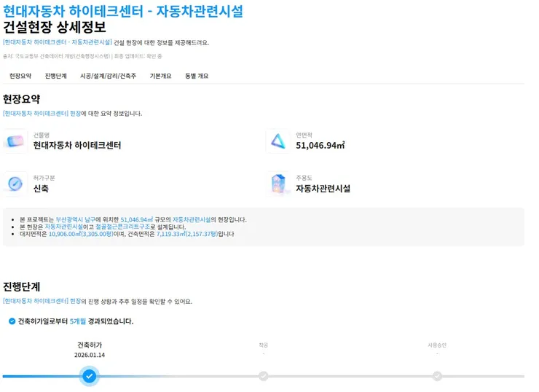This screenshot has width=539, height=392.
Task: Click the 사용승인 stage label
Action: point(437,345)
